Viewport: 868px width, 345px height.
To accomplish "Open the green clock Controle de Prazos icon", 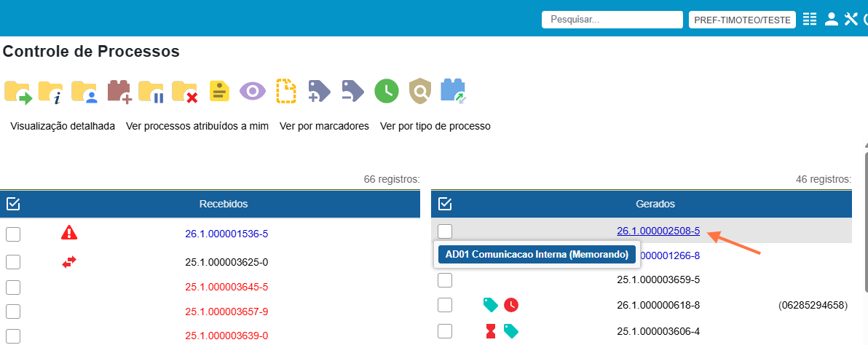I will coord(387,91).
